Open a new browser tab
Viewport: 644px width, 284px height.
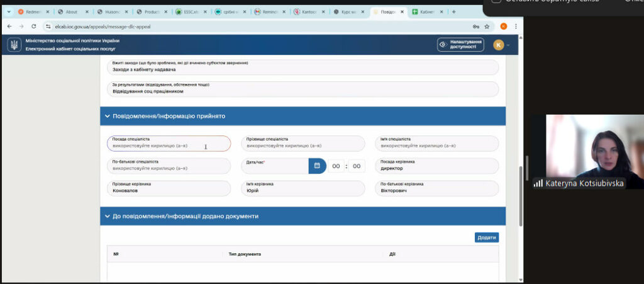(454, 11)
